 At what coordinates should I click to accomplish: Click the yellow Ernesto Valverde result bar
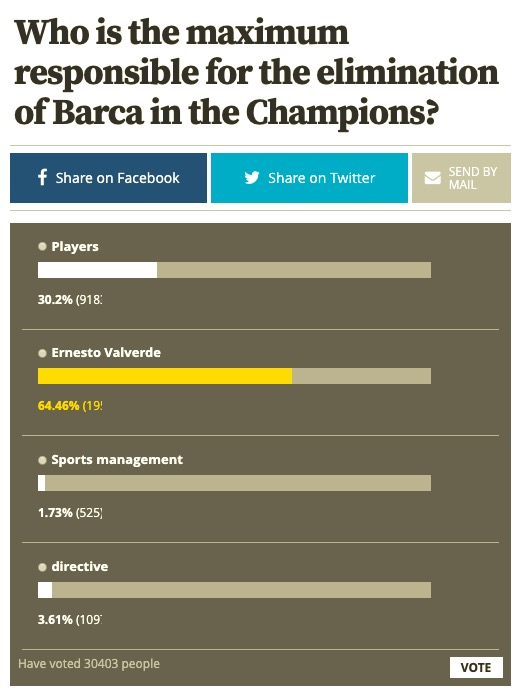pos(165,376)
